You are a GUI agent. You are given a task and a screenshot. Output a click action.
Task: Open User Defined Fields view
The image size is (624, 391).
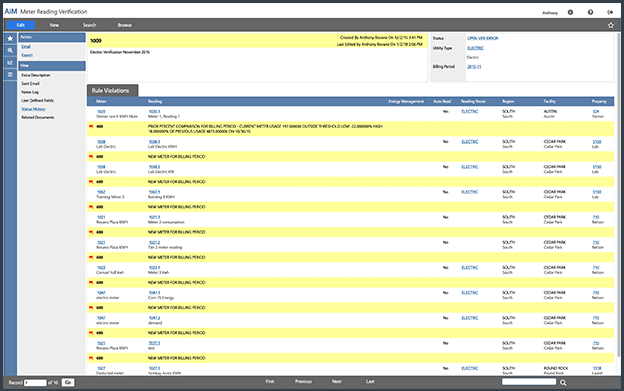pyautogui.click(x=37, y=101)
